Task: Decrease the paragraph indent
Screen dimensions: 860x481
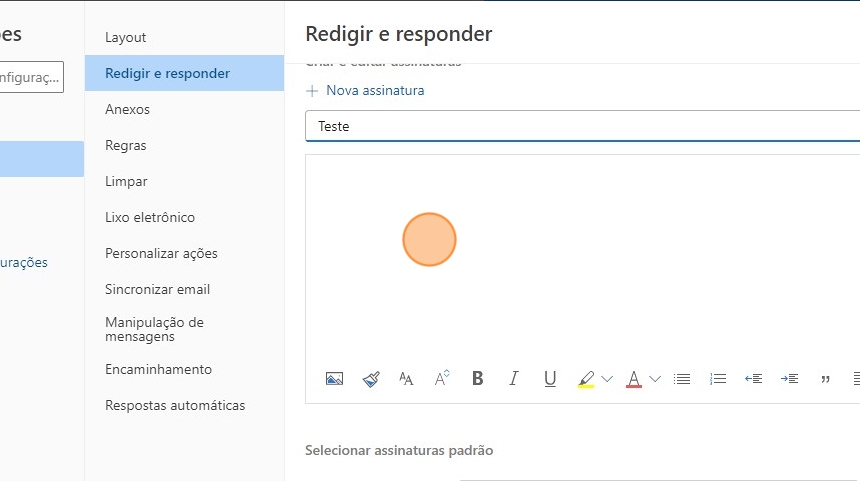Action: (754, 379)
